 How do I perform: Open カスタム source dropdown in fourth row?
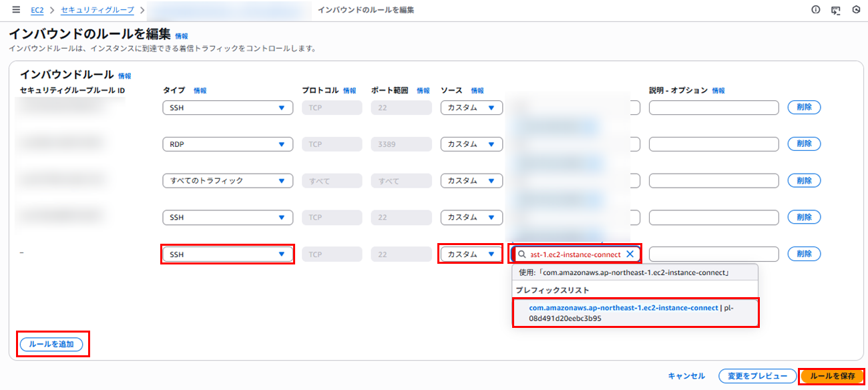click(471, 218)
